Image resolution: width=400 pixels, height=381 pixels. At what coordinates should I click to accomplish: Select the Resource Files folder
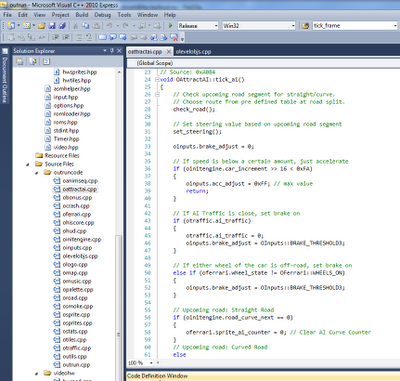click(62, 156)
